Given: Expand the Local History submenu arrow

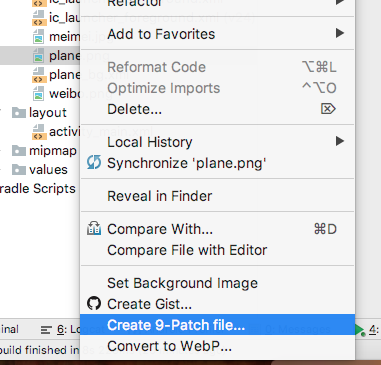Looking at the screenshot, I should 339,141.
